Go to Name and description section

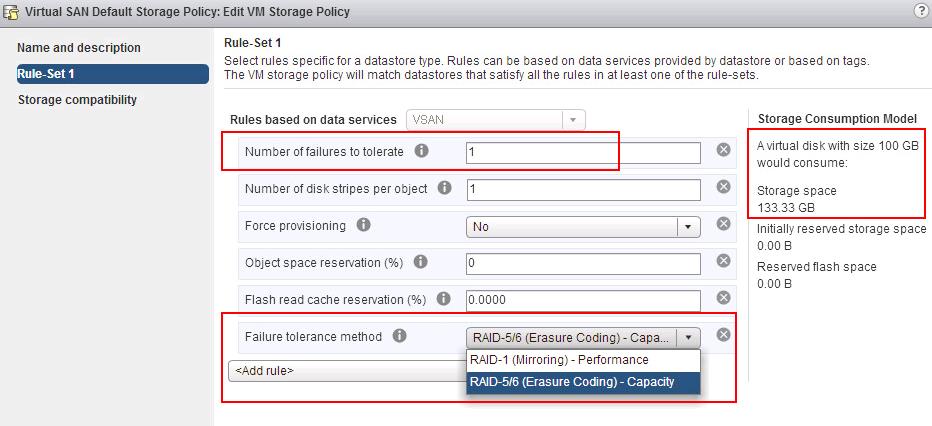coord(79,48)
